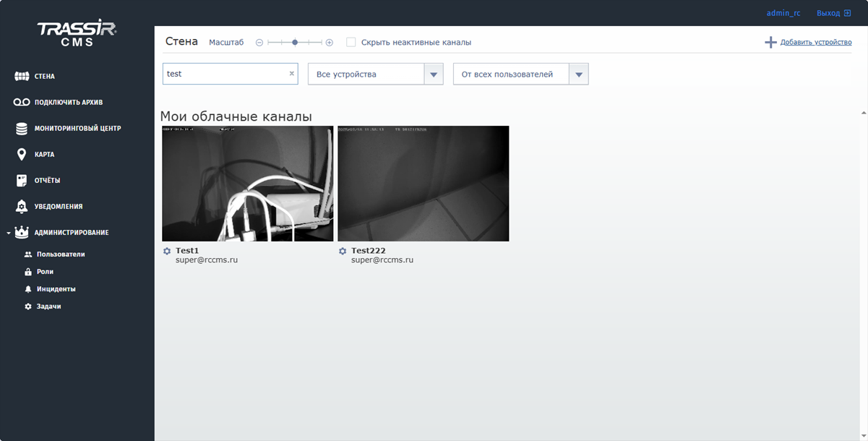This screenshot has height=441, width=868.
Task: Click the Отчёты reports icon
Action: click(22, 181)
